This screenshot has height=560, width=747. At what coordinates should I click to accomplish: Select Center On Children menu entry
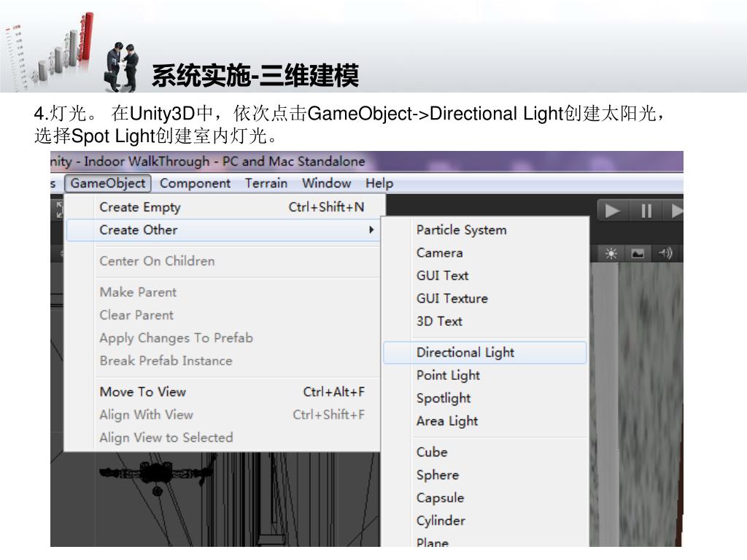point(222,261)
